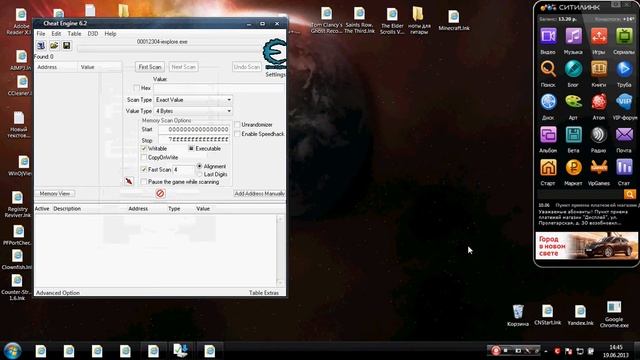Click Add Address Manually button
Viewport: 640px width, 360px height.
coord(260,193)
